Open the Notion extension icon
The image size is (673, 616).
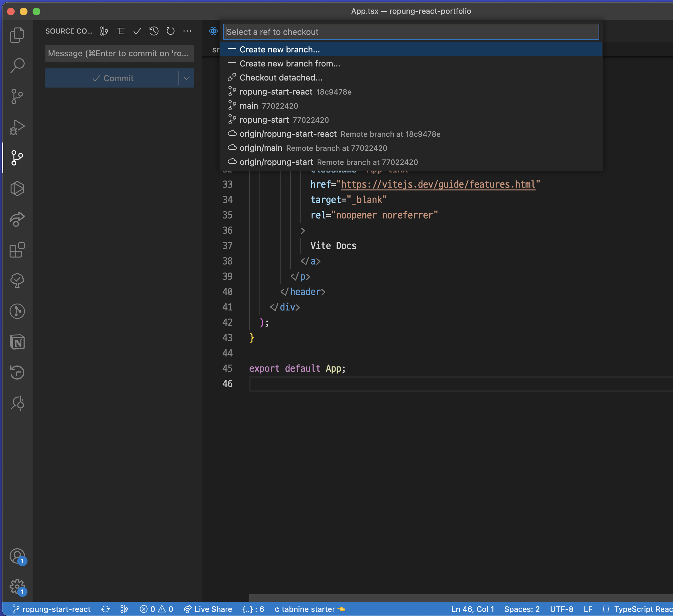click(x=17, y=342)
